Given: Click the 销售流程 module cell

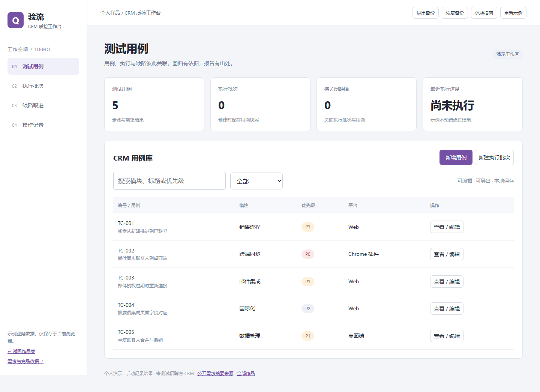Looking at the screenshot, I should [250, 227].
